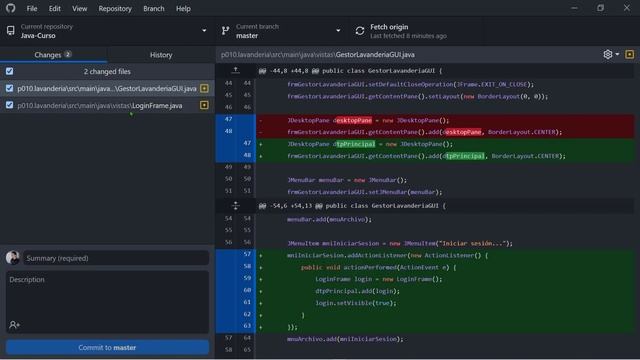Image resolution: width=640 pixels, height=360 pixels.
Task: Click the GitHub logo icon
Action: (x=10, y=8)
